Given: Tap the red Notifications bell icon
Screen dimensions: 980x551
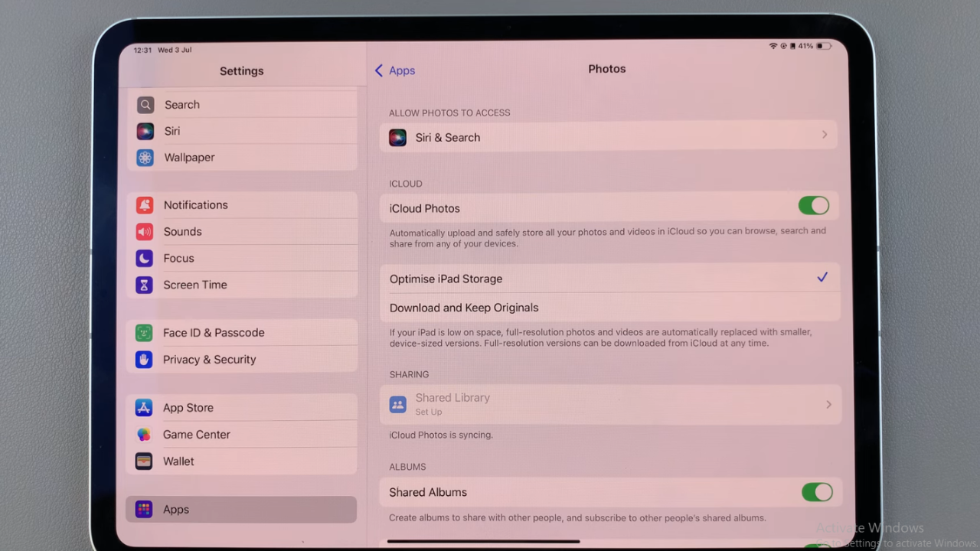Looking at the screenshot, I should [145, 205].
